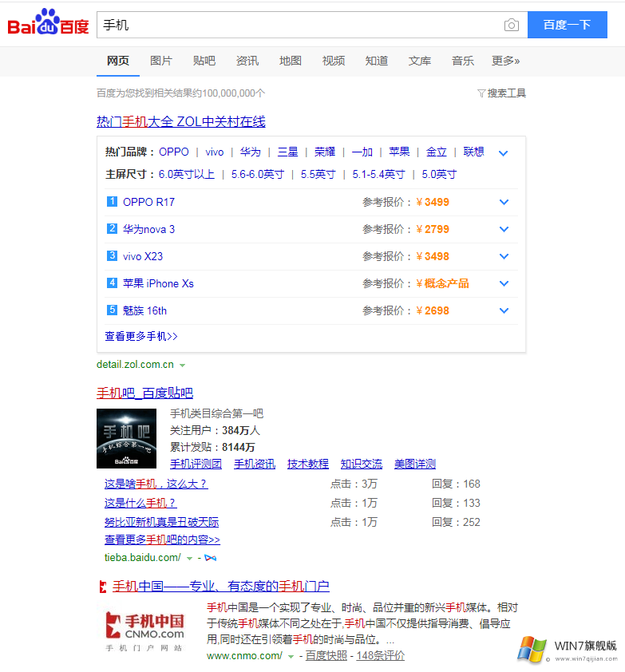The height and width of the screenshot is (672, 625).
Task: Expand the 魅族 16th row chevron
Action: tap(504, 310)
